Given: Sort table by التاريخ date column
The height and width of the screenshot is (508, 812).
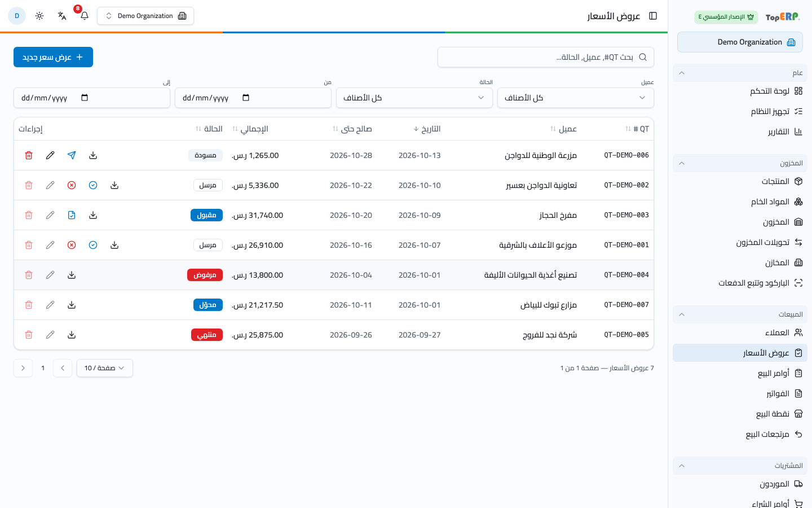Looking at the screenshot, I should [427, 129].
